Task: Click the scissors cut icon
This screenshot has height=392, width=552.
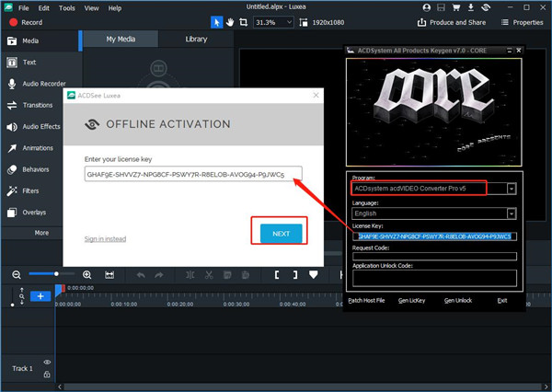Action: pyautogui.click(x=209, y=275)
